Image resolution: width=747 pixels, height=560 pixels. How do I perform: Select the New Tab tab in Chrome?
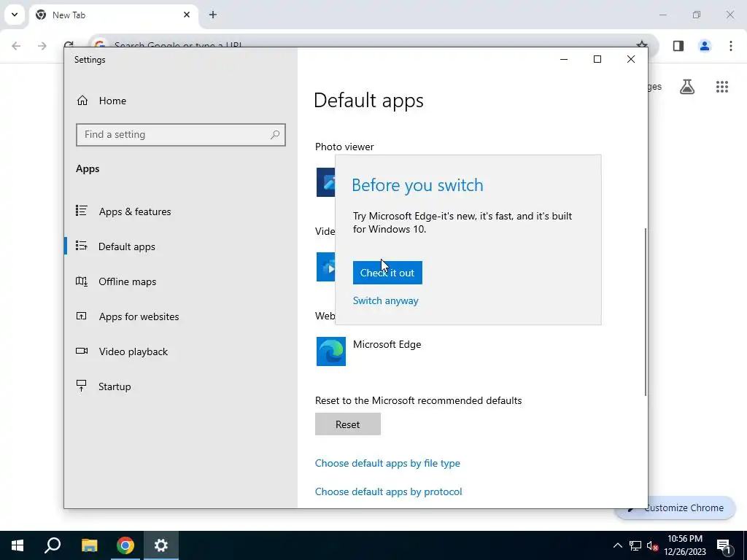pos(113,15)
